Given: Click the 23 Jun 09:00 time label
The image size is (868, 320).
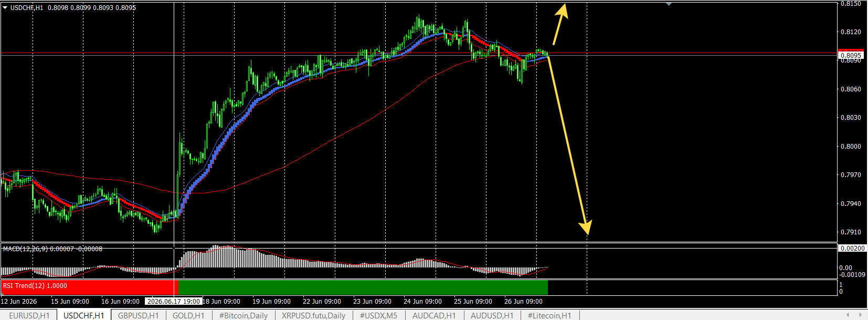Looking at the screenshot, I should coord(372,302).
